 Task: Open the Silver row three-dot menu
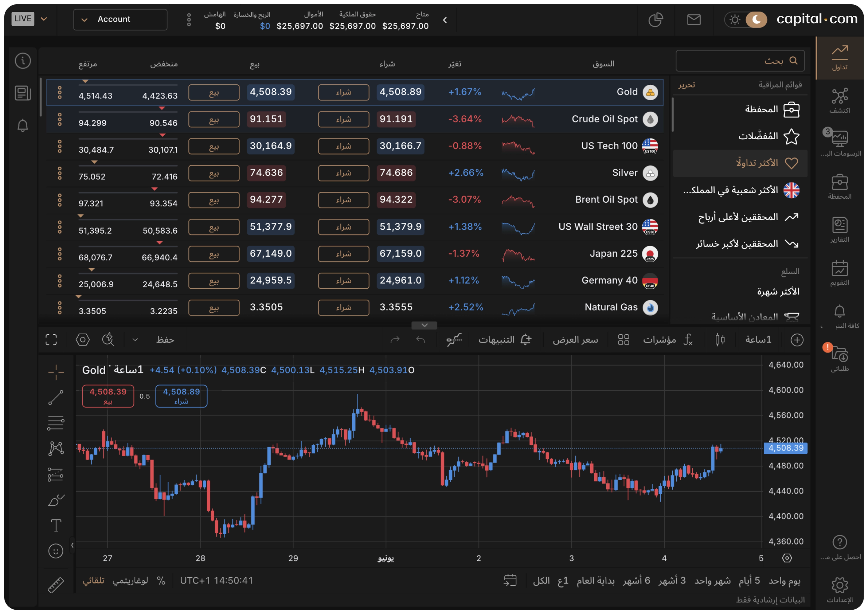tap(59, 173)
